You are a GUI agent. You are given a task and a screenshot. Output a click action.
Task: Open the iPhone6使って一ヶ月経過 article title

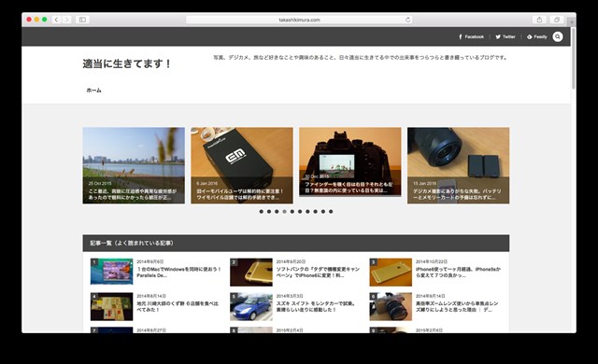point(458,272)
